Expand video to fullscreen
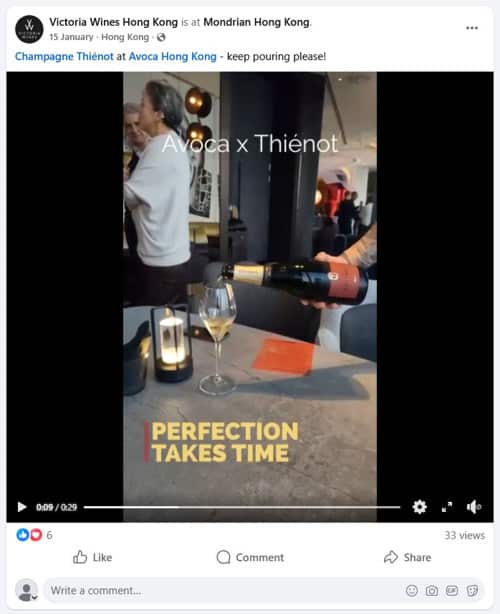Image resolution: width=500 pixels, height=614 pixels. [447, 507]
